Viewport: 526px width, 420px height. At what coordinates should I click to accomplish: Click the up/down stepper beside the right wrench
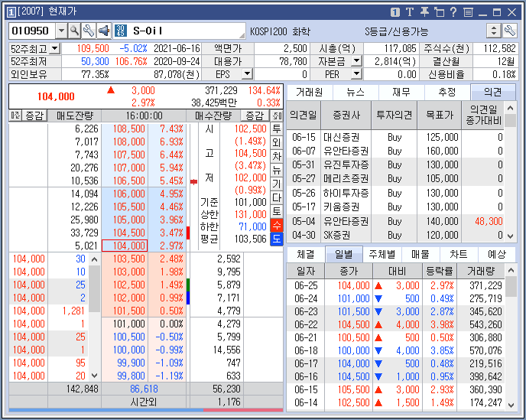click(494, 31)
